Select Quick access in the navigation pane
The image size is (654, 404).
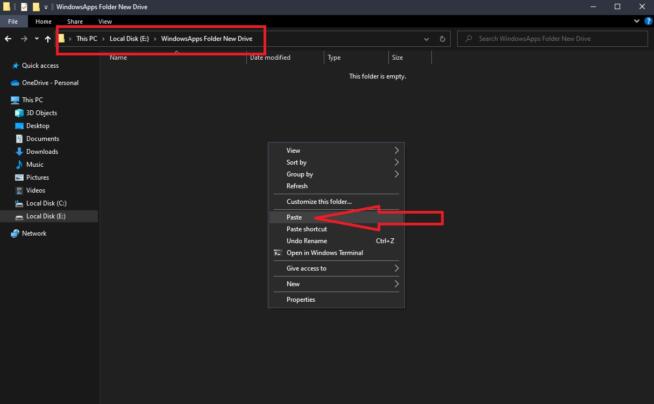(40, 65)
